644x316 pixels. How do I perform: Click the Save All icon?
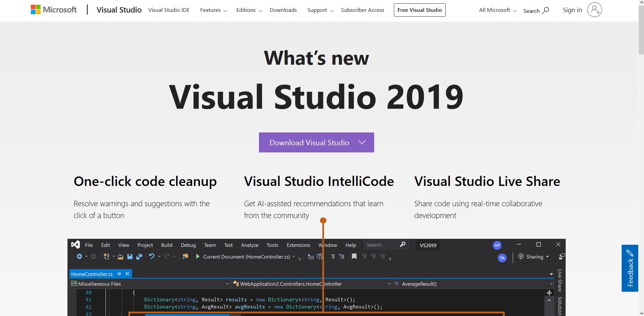tap(139, 257)
